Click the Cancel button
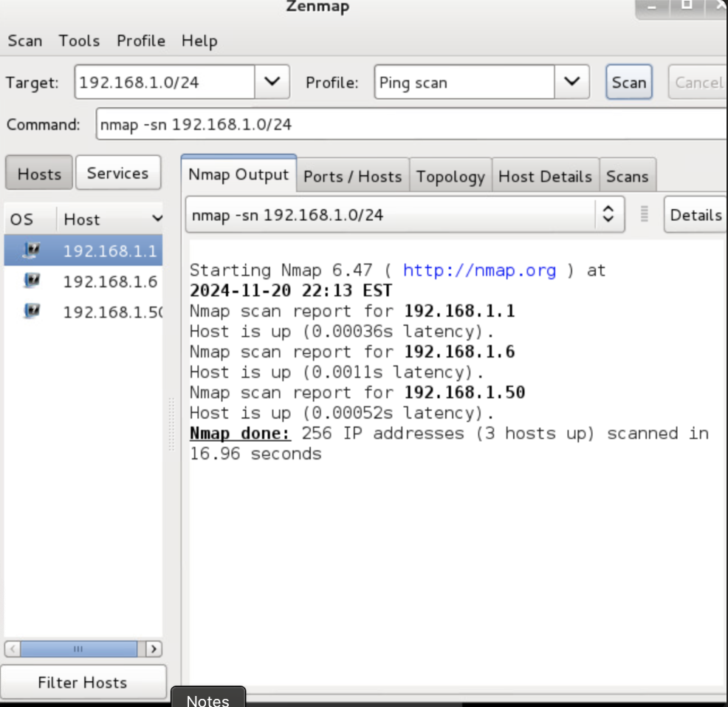Image resolution: width=728 pixels, height=707 pixels. (698, 82)
